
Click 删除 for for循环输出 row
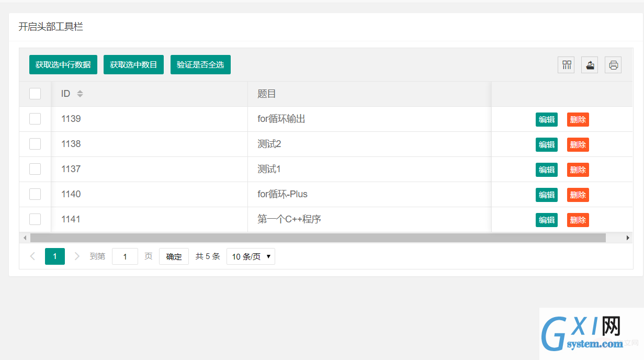pos(578,119)
